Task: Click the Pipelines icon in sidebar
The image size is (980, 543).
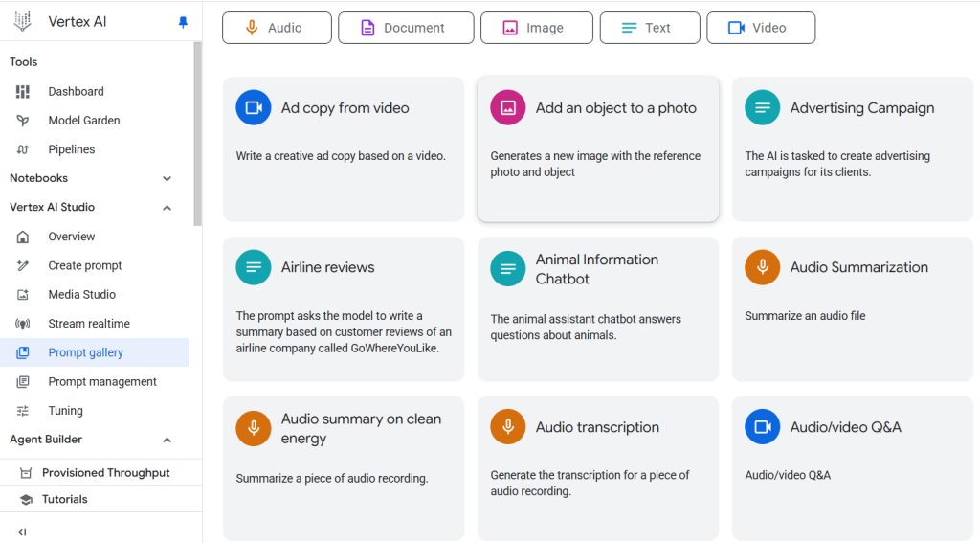Action: pyautogui.click(x=23, y=149)
